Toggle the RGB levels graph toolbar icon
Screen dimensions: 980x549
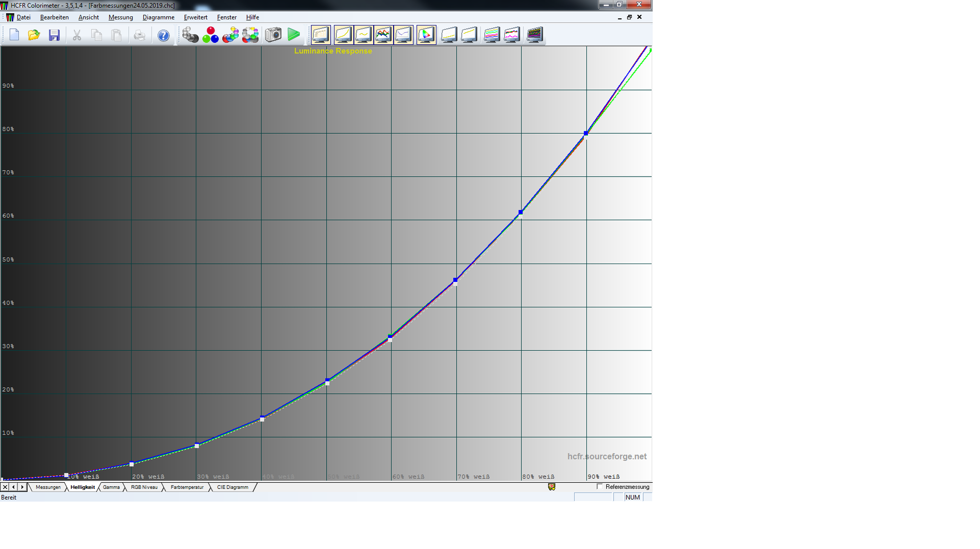[383, 35]
